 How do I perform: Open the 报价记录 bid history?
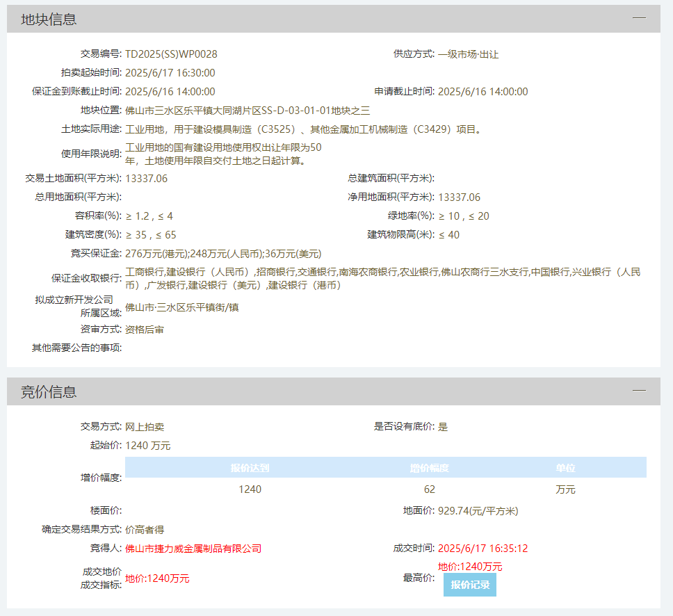click(470, 585)
